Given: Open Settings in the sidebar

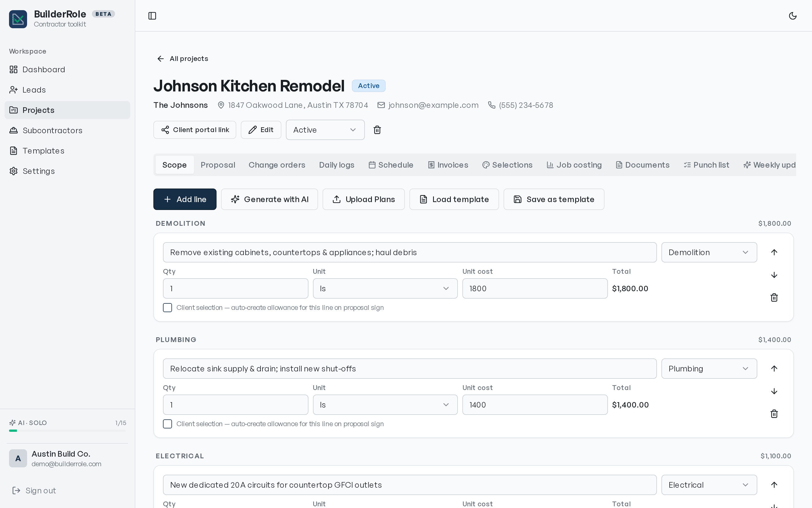Looking at the screenshot, I should pyautogui.click(x=67, y=171).
